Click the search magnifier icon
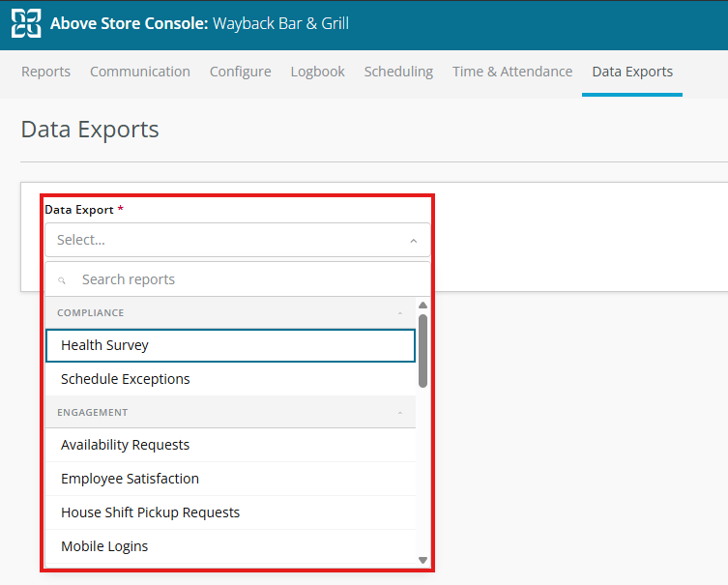Image resolution: width=728 pixels, height=585 pixels. (x=62, y=280)
